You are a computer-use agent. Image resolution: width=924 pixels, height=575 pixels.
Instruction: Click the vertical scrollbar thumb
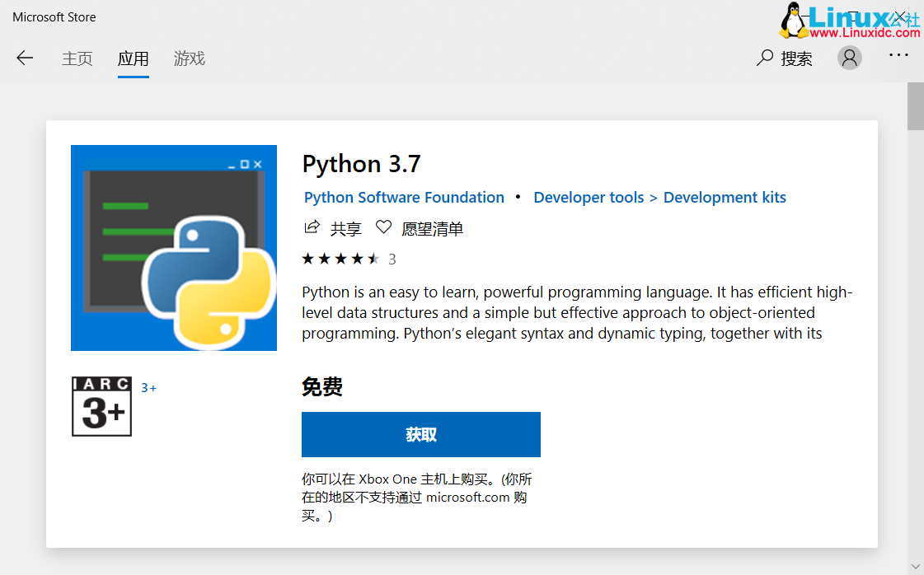click(915, 106)
